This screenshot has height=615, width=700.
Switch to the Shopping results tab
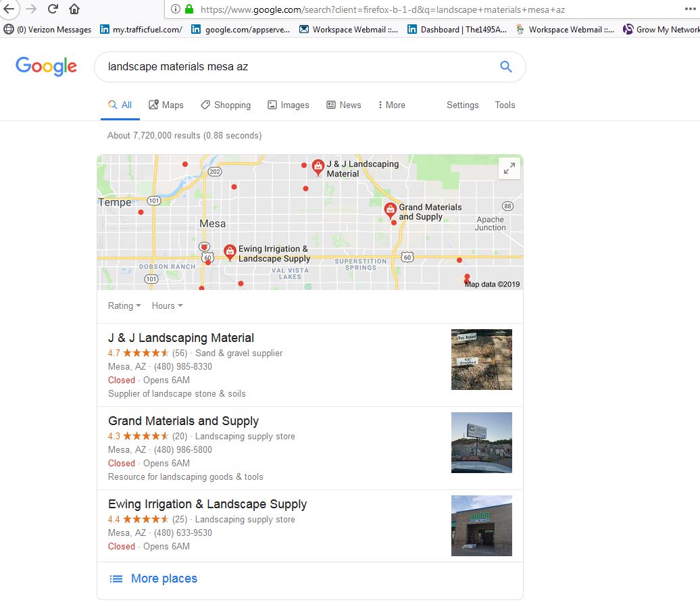226,105
